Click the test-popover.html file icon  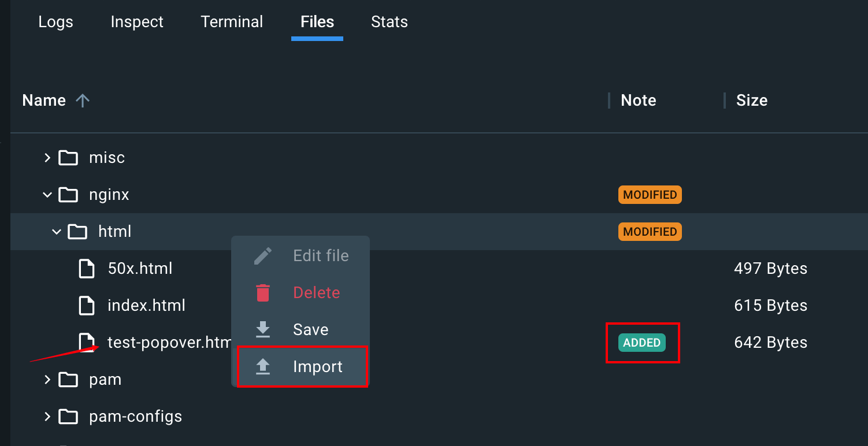coord(86,342)
